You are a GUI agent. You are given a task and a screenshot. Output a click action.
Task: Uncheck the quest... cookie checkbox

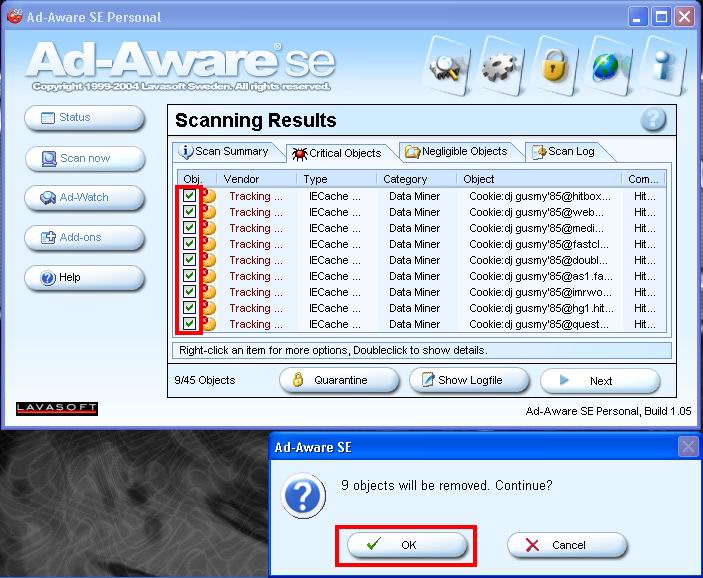(189, 323)
